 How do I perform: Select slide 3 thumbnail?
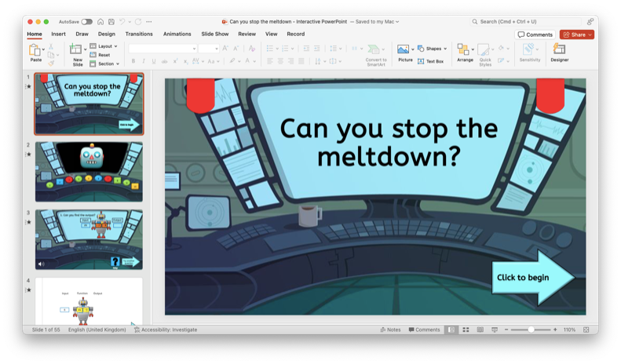89,240
